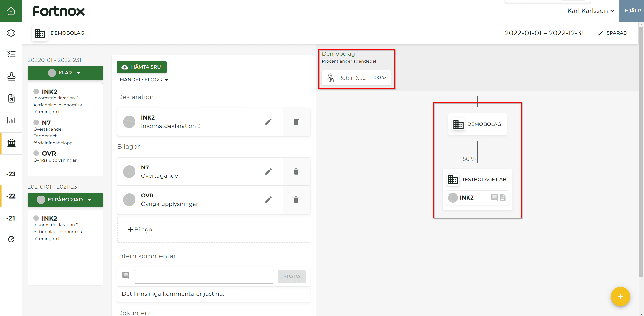Screen dimensions: 644x316
Task: Open the bank building icon in sidebar
Action: tap(11, 143)
